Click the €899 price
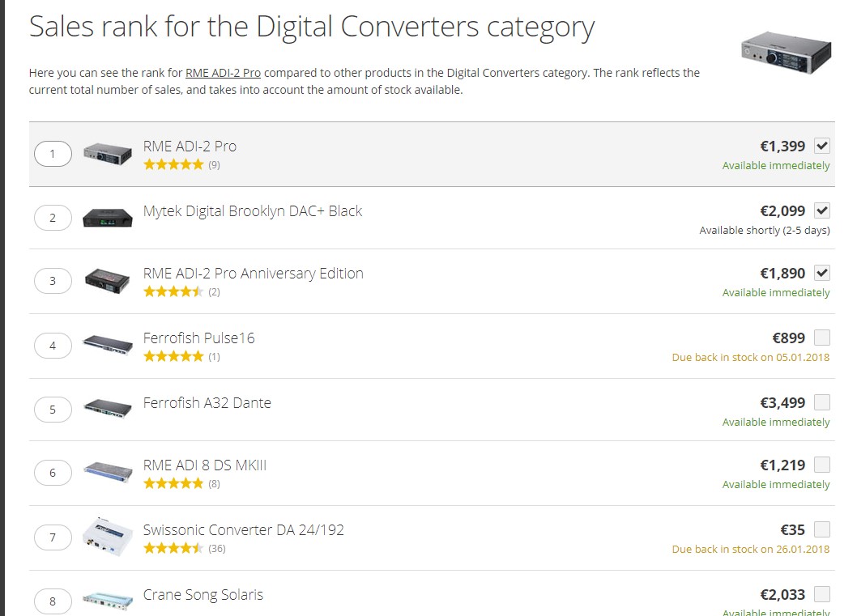This screenshot has height=616, width=857. click(x=788, y=338)
